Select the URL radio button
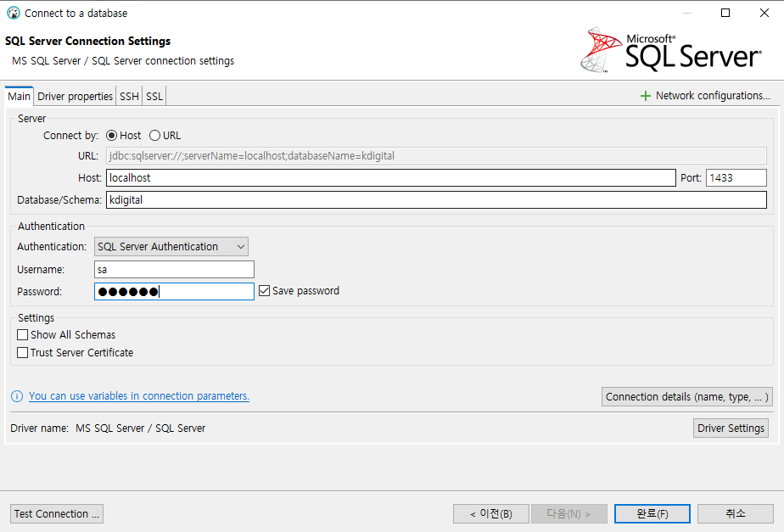Image resolution: width=784 pixels, height=532 pixels. pyautogui.click(x=155, y=136)
